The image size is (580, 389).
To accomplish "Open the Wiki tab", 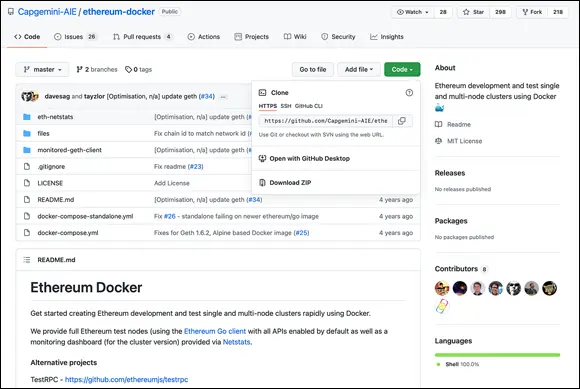I will coord(295,37).
